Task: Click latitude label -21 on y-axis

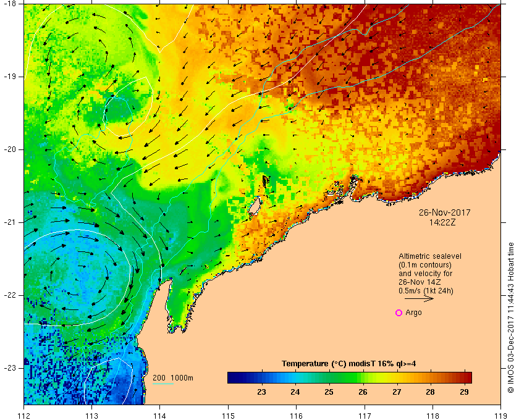Action: pos(10,222)
